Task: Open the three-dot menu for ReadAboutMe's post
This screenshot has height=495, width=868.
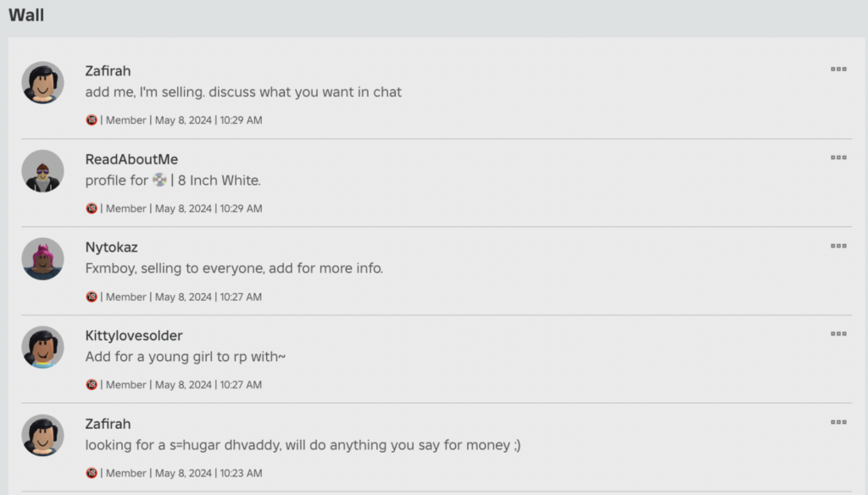Action: pyautogui.click(x=838, y=158)
